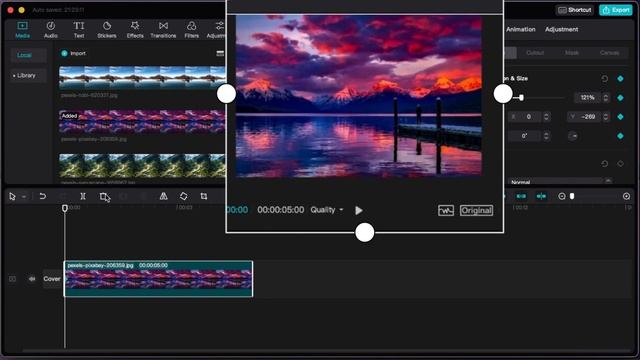640x360 pixels.
Task: Open the Audio tab
Action: pyautogui.click(x=51, y=30)
